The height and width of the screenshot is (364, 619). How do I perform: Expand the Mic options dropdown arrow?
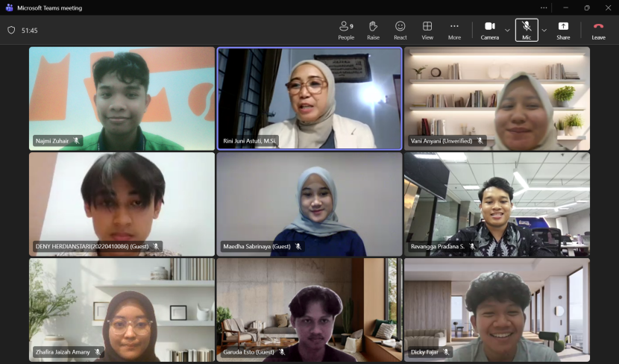[544, 31]
